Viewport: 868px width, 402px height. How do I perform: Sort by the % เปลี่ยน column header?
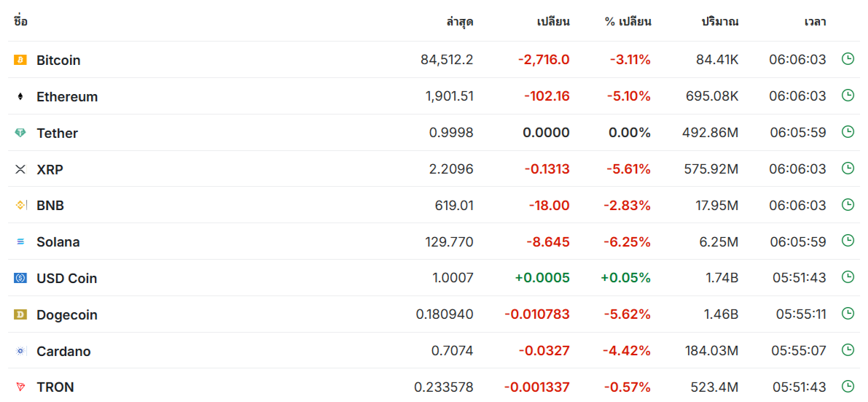627,22
